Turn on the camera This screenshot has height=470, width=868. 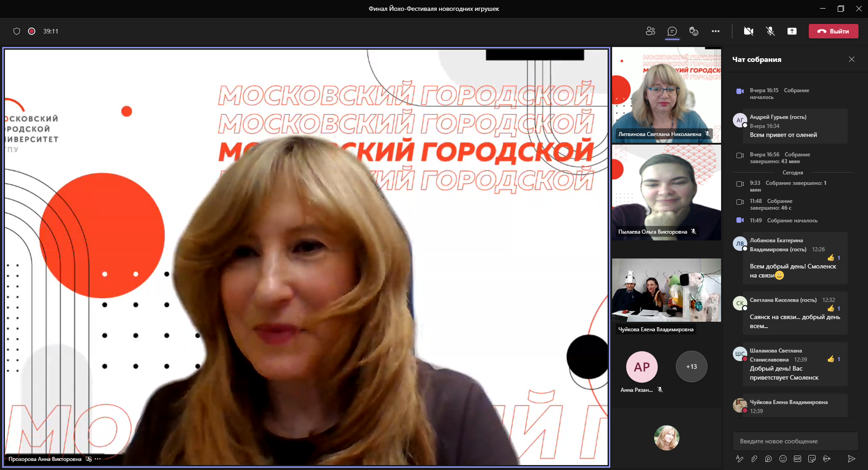coord(749,31)
